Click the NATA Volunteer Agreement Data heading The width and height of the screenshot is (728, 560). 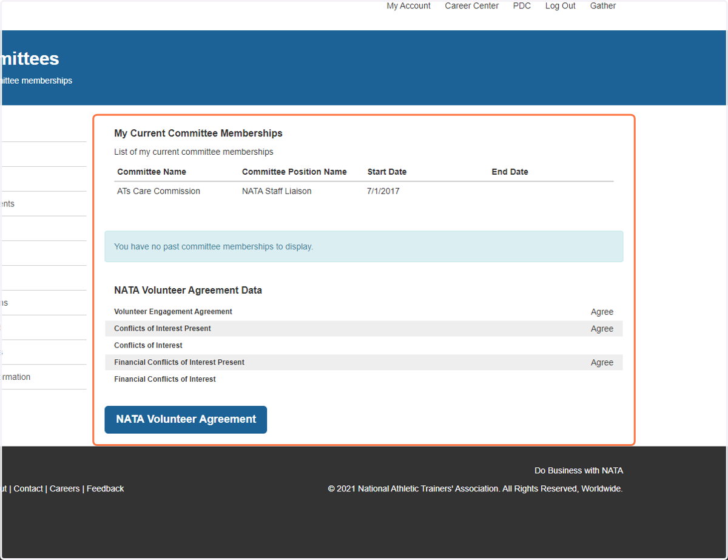[188, 291]
